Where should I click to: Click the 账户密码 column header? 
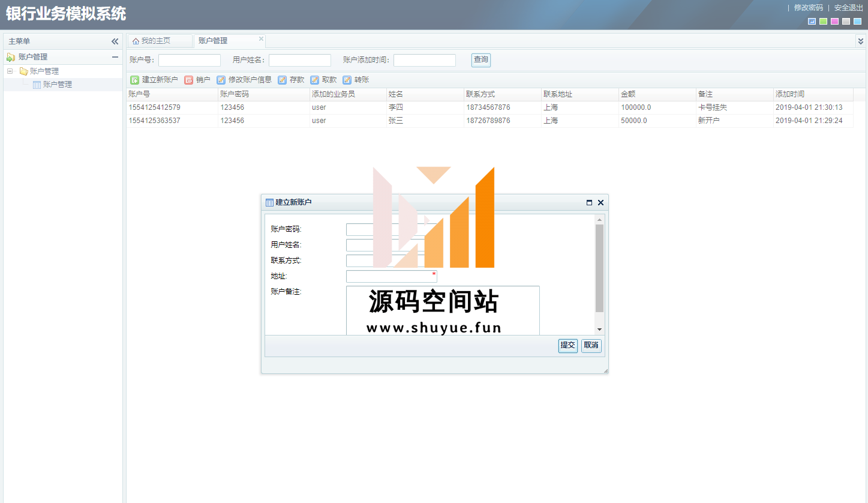point(264,94)
